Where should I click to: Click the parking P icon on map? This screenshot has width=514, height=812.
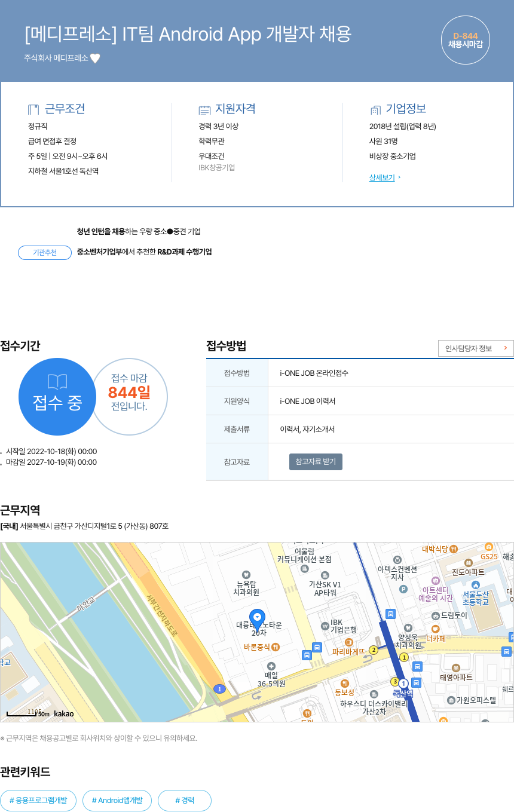coord(403,589)
